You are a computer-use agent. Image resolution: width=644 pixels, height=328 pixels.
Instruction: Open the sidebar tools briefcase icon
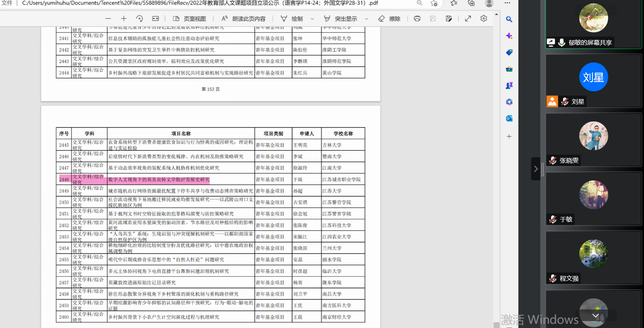pyautogui.click(x=509, y=69)
